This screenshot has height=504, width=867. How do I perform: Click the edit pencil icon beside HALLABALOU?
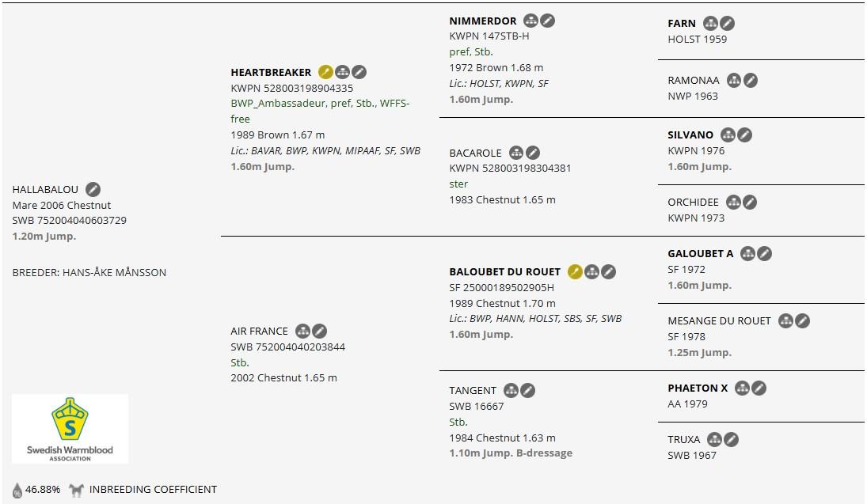[93, 190]
